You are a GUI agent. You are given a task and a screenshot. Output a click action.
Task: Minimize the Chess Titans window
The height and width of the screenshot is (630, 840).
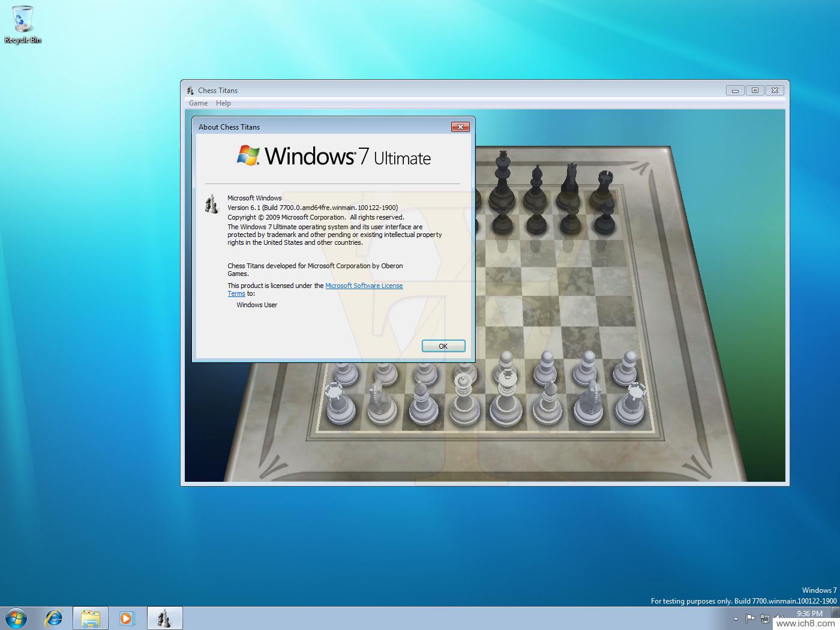point(735,91)
